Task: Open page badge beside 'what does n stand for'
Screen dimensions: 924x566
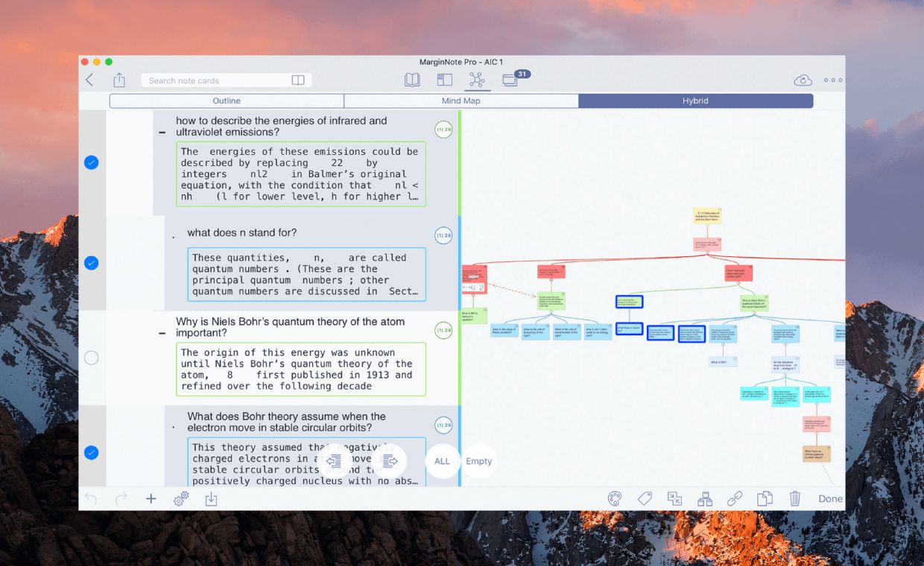Action: coord(443,235)
